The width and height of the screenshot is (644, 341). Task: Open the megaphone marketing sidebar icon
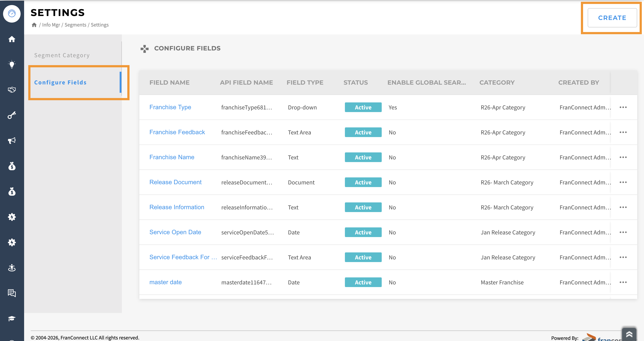point(12,141)
